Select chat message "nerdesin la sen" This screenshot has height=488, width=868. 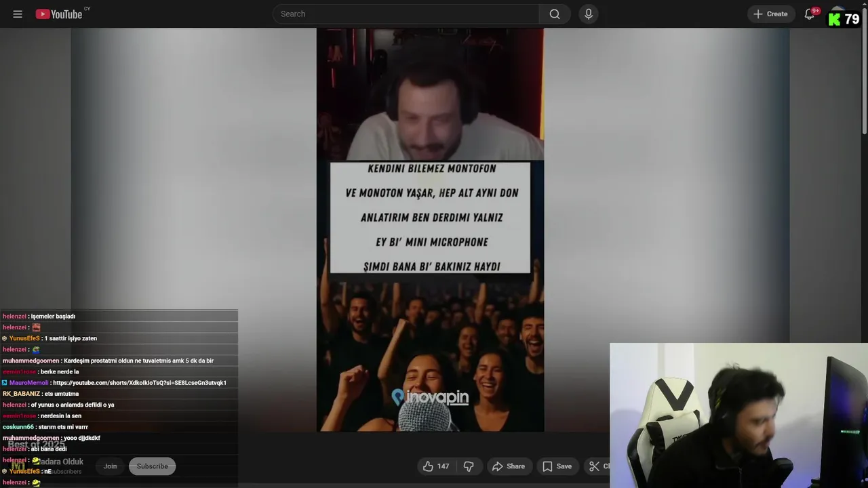60,416
